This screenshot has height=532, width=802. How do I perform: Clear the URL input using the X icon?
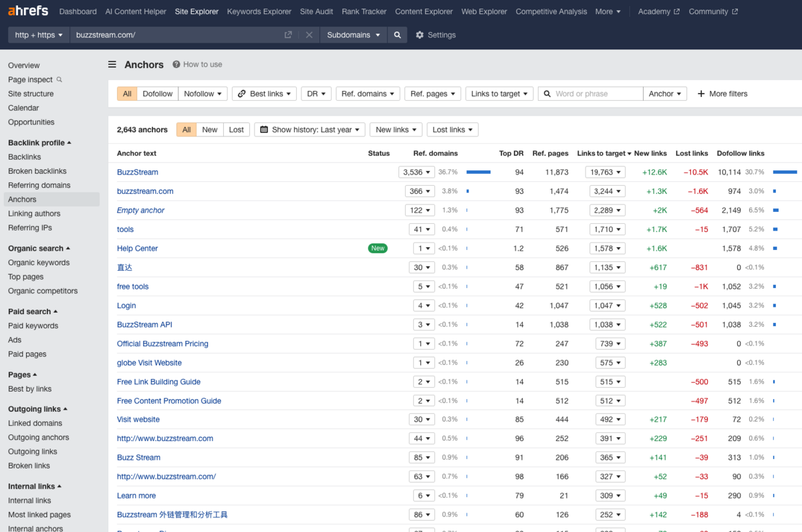tap(309, 35)
